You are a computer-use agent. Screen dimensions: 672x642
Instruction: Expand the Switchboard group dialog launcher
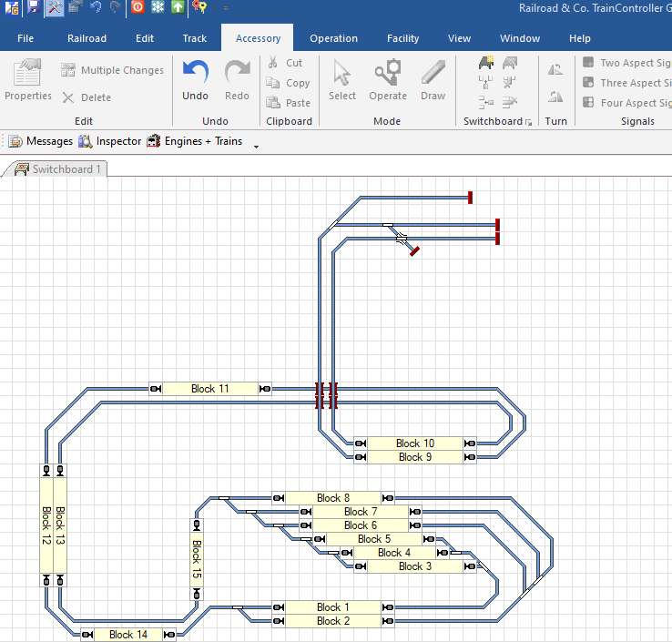click(528, 122)
